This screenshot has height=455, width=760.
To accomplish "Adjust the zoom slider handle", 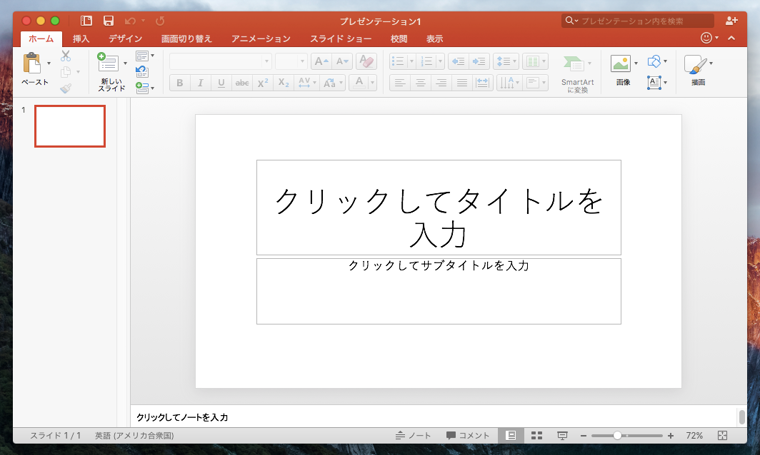I will click(x=617, y=436).
